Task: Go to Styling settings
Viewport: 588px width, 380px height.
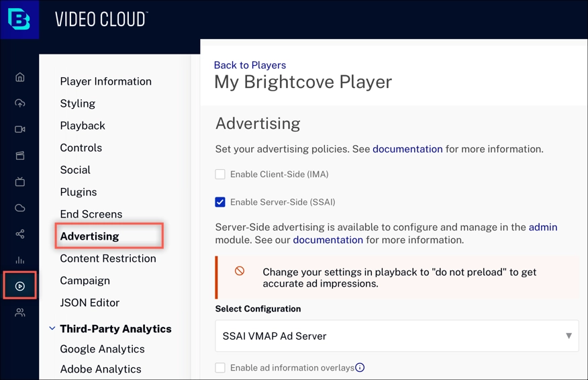Action: click(x=78, y=103)
